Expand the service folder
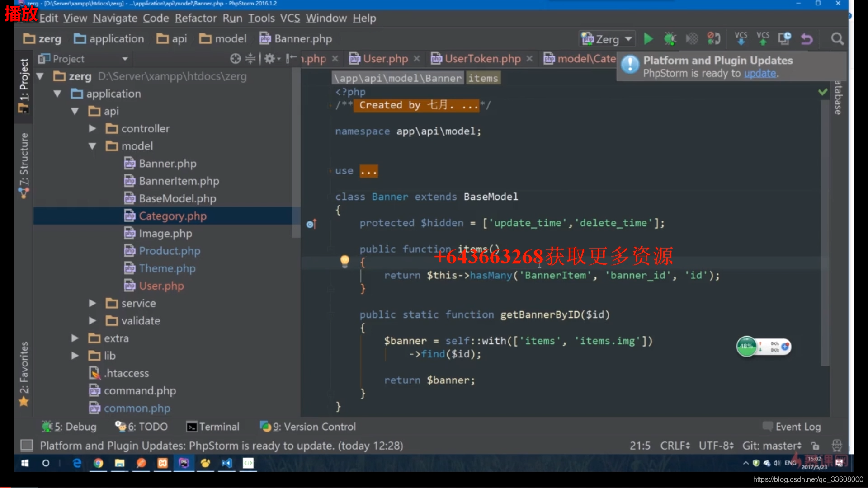Viewport: 868px width, 488px height. coord(92,303)
